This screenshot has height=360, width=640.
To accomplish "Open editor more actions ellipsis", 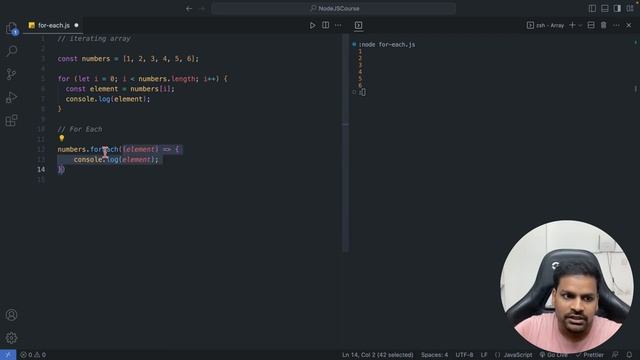I will pyautogui.click(x=338, y=25).
